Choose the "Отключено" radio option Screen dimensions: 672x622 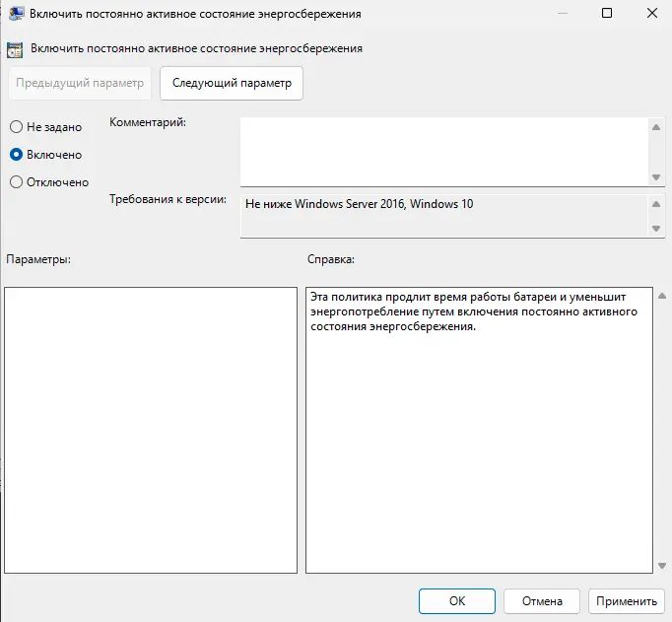(x=16, y=182)
